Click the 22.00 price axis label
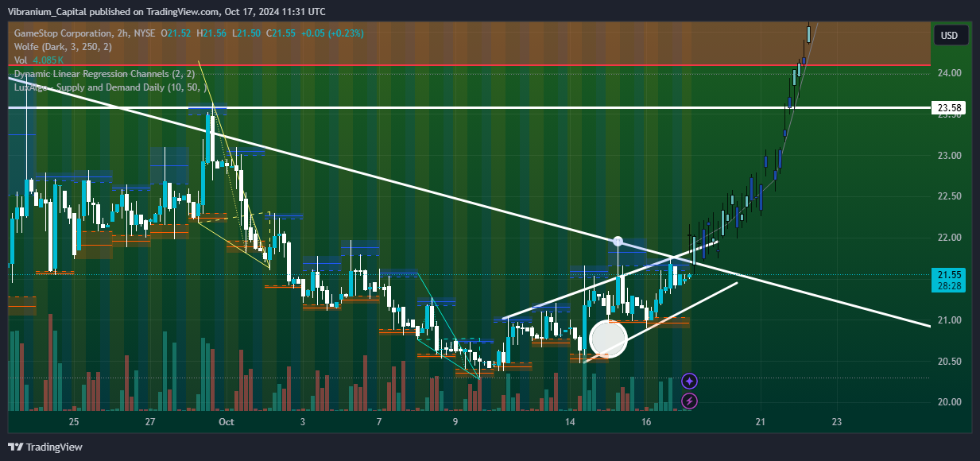 (950, 238)
